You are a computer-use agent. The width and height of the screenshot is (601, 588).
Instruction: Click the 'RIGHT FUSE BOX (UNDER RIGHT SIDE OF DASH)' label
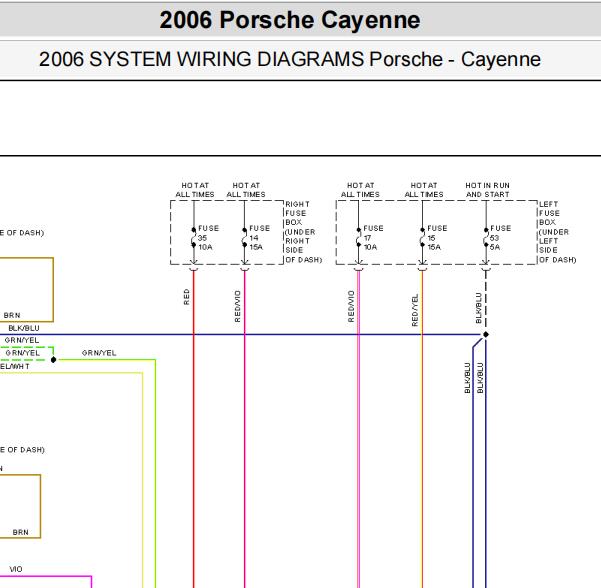(303, 232)
